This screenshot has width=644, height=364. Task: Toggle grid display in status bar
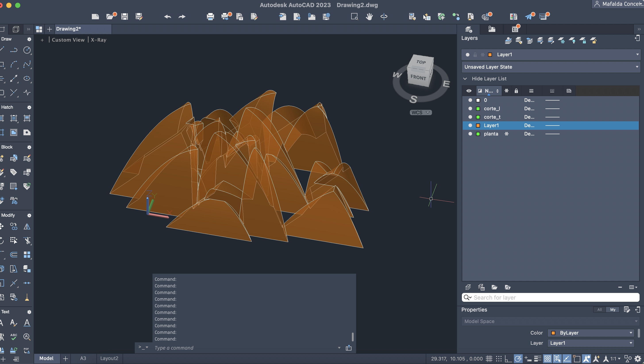tap(489, 358)
